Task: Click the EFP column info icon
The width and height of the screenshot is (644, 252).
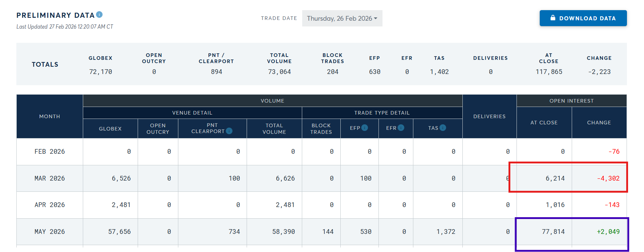Action: coord(365,128)
